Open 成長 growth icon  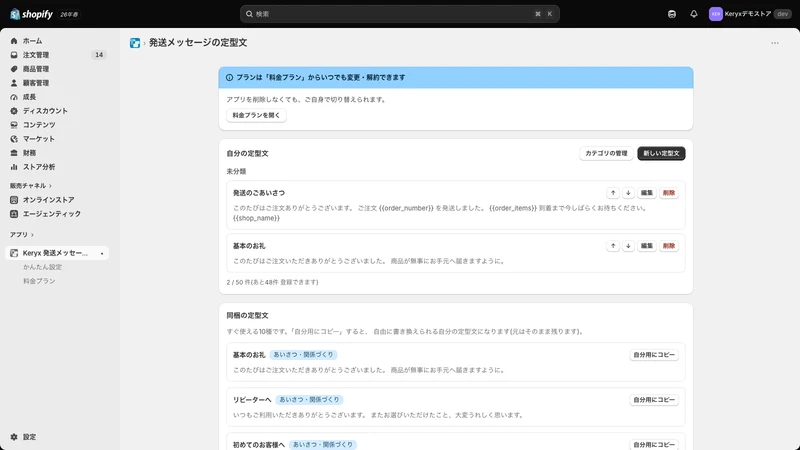click(14, 97)
